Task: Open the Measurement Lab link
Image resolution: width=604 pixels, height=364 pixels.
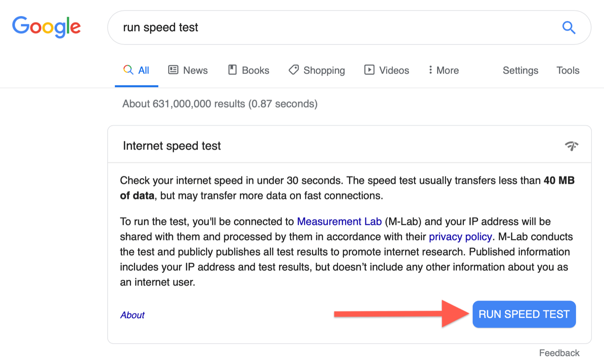Action: pos(339,222)
